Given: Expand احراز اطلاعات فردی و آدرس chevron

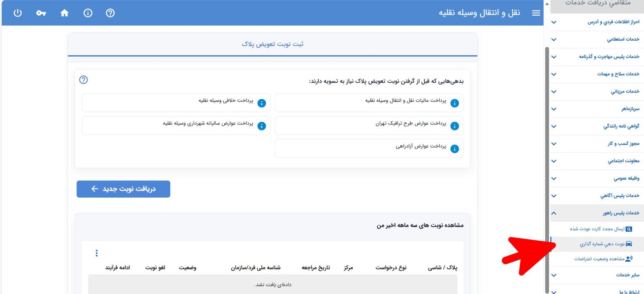Looking at the screenshot, I should (x=554, y=22).
